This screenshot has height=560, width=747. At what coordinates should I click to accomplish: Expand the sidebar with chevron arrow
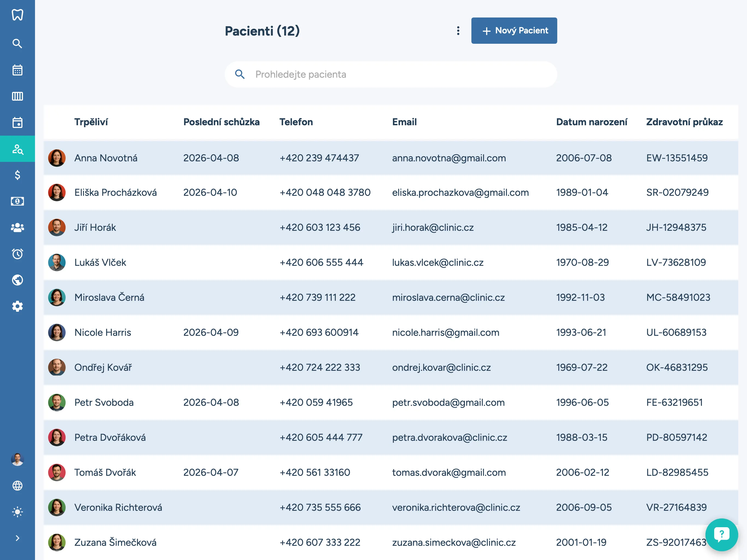tap(17, 538)
